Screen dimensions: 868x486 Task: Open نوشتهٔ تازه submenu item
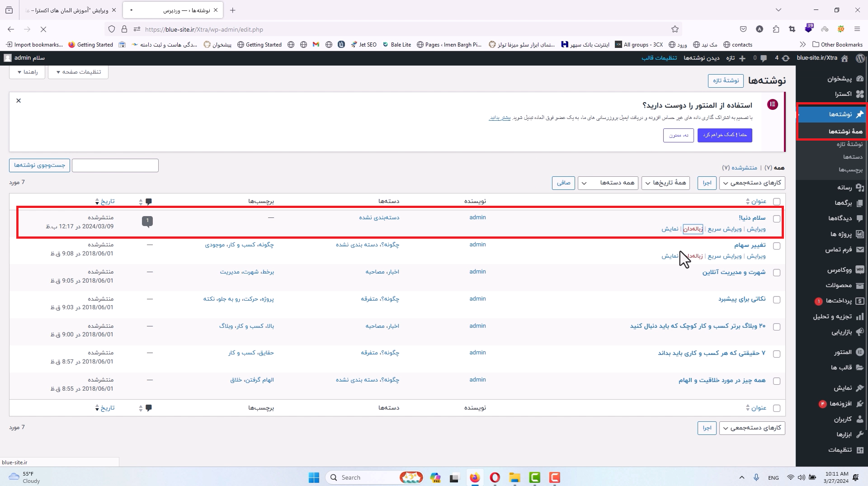coord(849,144)
